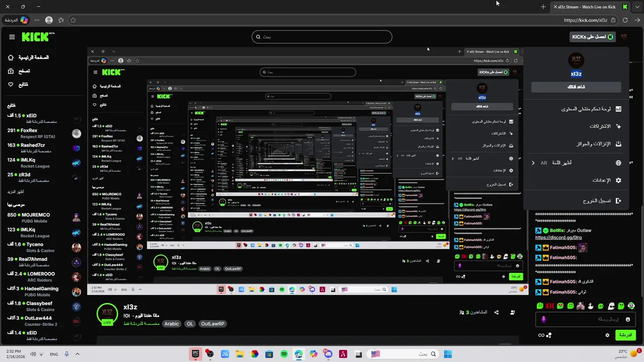Click شاهد قناتك button in profile menu
This screenshot has height=362, width=644.
pyautogui.click(x=576, y=87)
